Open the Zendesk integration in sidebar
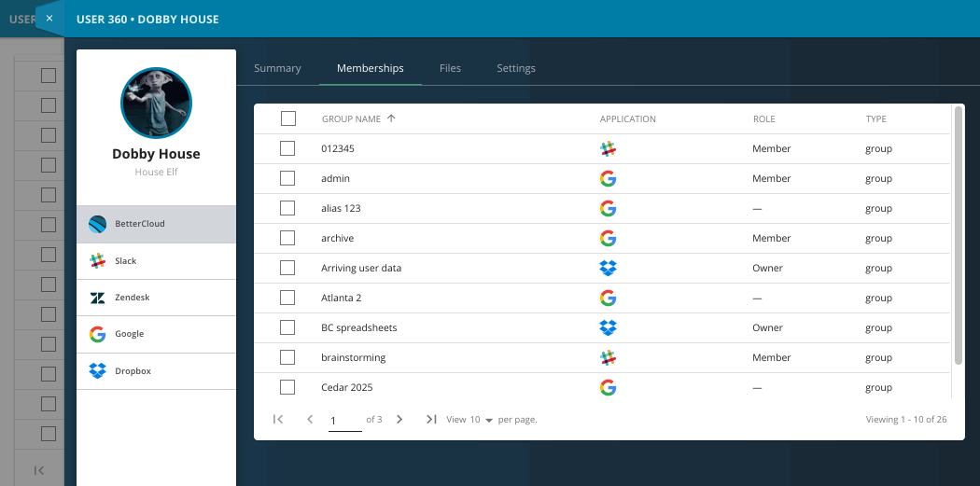The image size is (980, 486). (156, 298)
